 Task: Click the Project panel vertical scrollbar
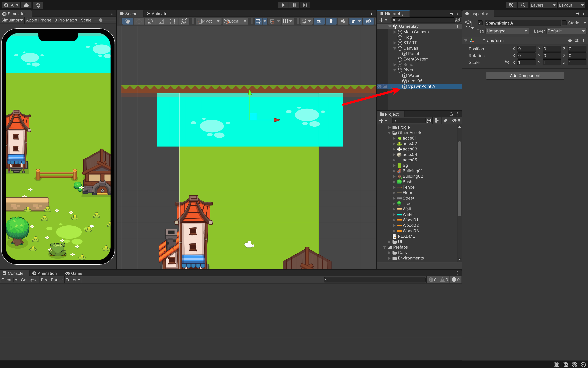point(459,179)
